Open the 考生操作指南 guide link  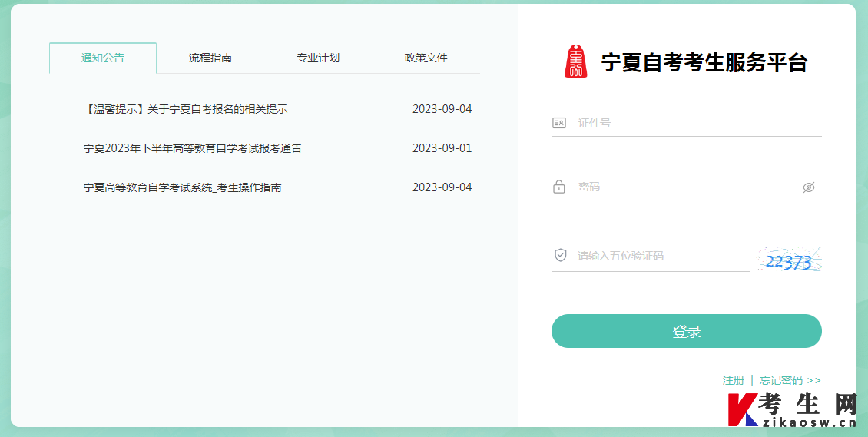click(182, 187)
